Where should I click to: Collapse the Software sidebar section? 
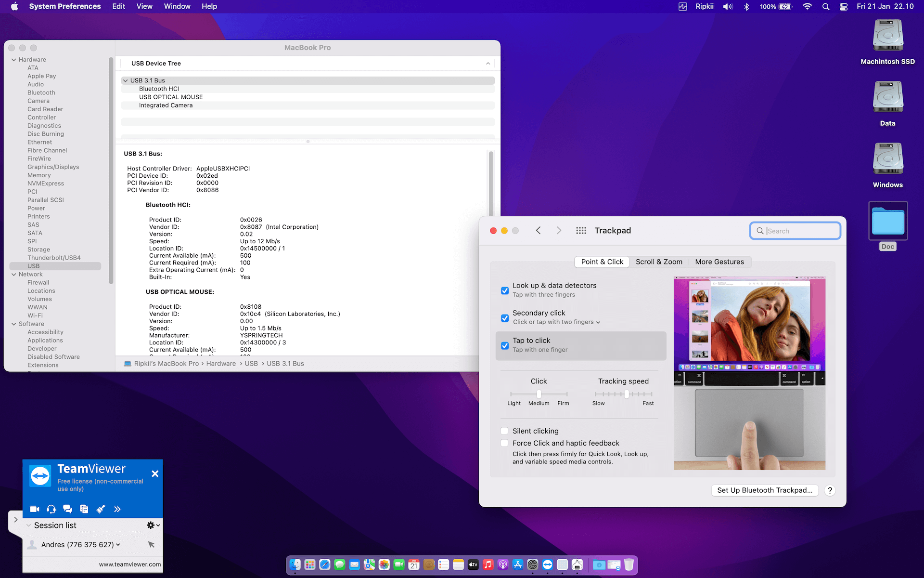[14, 324]
